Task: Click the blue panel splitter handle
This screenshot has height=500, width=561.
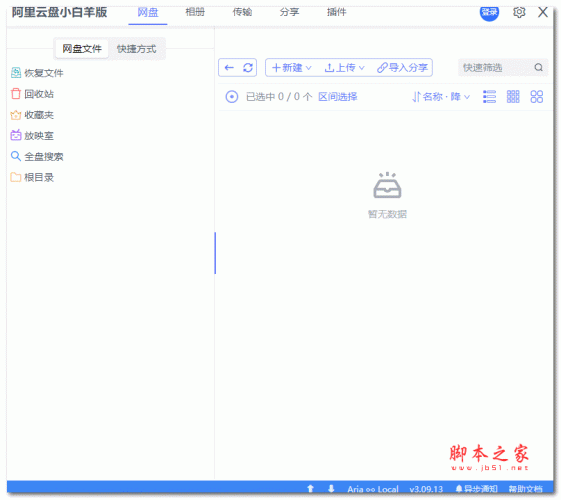Action: 215,253
